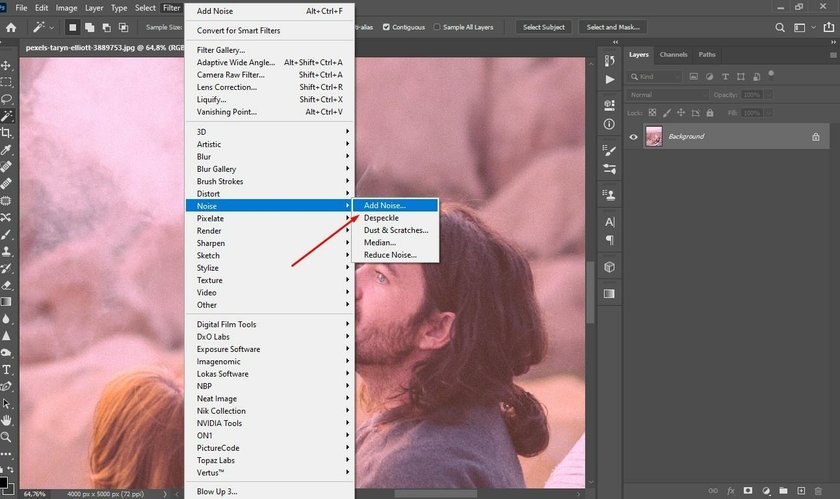Toggle lock position icon
The width and height of the screenshot is (840, 499).
point(681,113)
